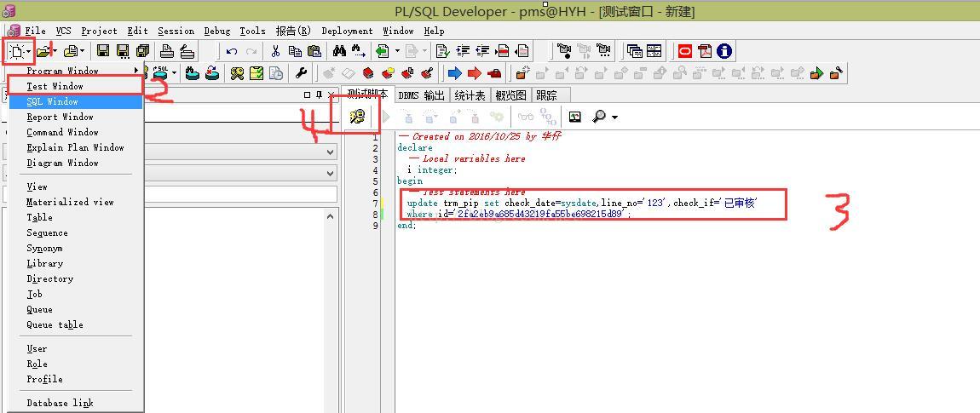Screen dimensions: 980x413
Task: Click the Commit database icon
Action: (x=193, y=73)
